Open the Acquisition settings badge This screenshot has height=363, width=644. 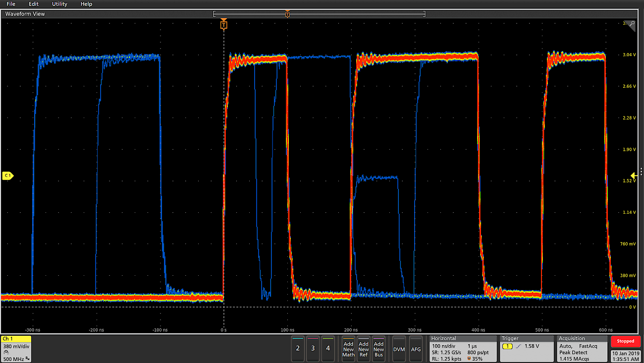coord(582,349)
